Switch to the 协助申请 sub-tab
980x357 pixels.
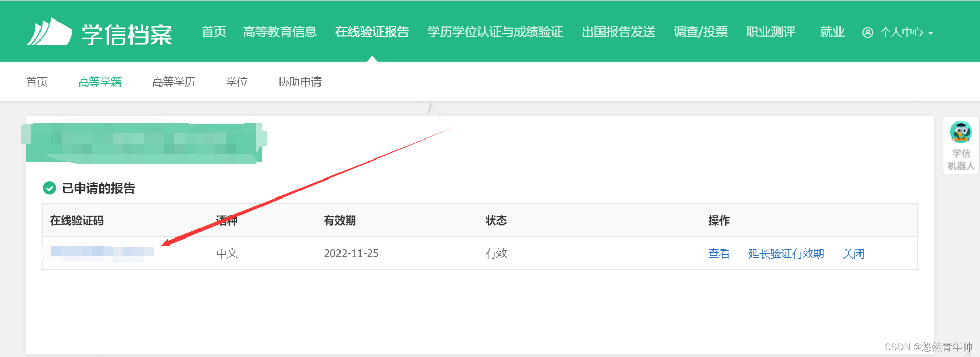coord(300,82)
